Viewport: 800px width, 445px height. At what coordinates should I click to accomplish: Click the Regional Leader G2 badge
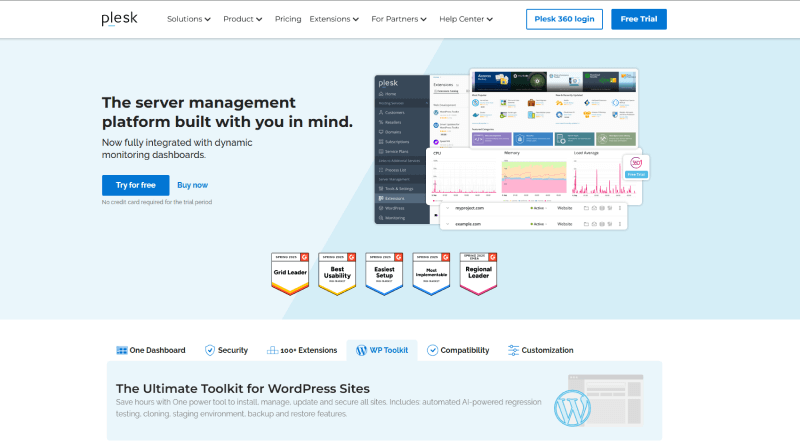(478, 273)
